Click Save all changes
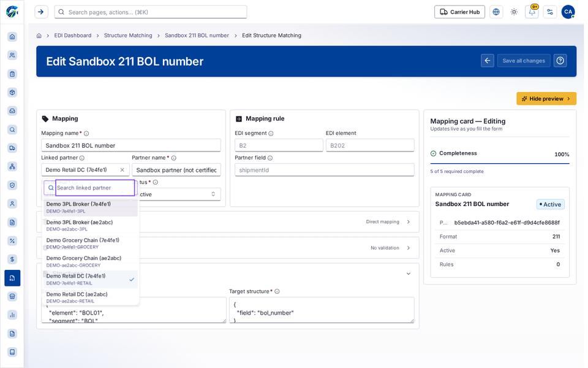The image size is (588, 368). (x=524, y=61)
